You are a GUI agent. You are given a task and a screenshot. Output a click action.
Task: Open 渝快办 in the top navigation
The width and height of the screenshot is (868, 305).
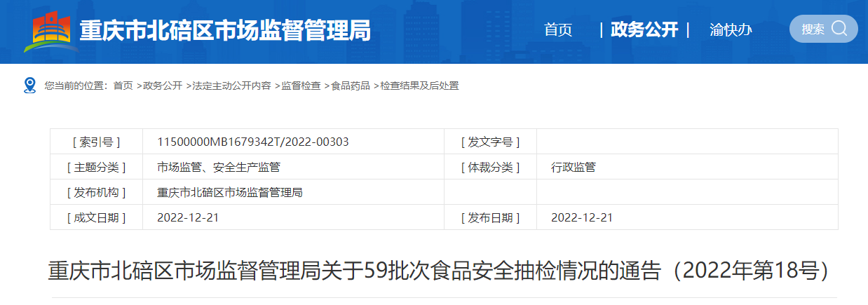[x=731, y=30]
